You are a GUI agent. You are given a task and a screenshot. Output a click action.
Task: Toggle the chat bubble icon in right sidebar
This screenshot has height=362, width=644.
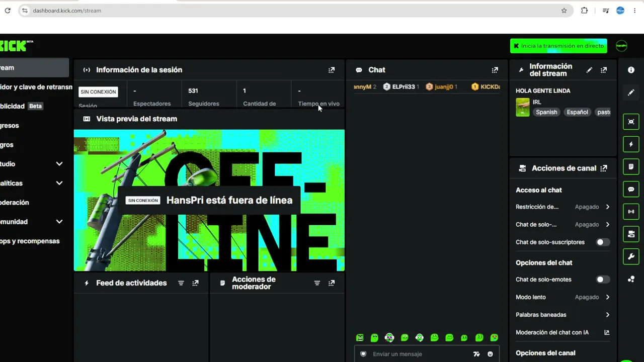point(631,189)
